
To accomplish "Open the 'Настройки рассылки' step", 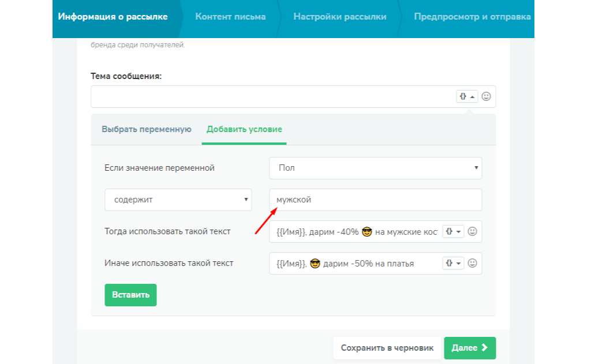I will pos(339,17).
